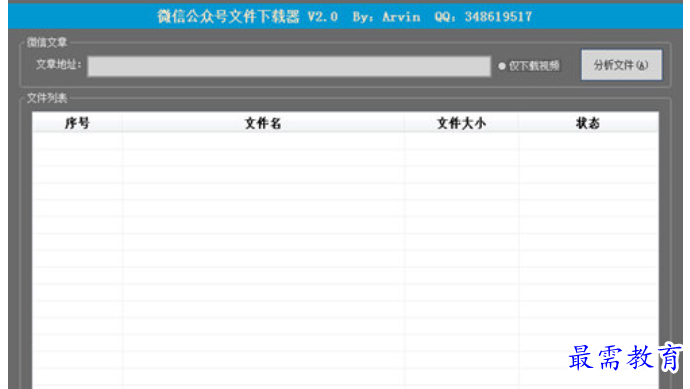Click the 分析文件(A) button
The width and height of the screenshot is (690, 389).
point(621,65)
